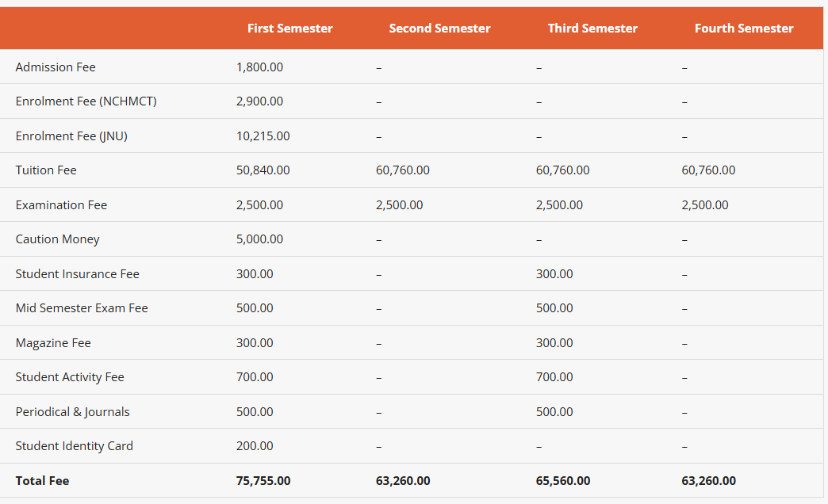Click the First Semester column header
The width and height of the screenshot is (828, 504).
tap(289, 29)
